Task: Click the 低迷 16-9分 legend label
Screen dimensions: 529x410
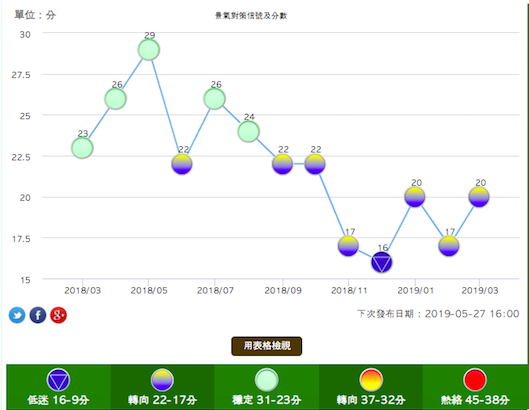Action: pyautogui.click(x=58, y=400)
